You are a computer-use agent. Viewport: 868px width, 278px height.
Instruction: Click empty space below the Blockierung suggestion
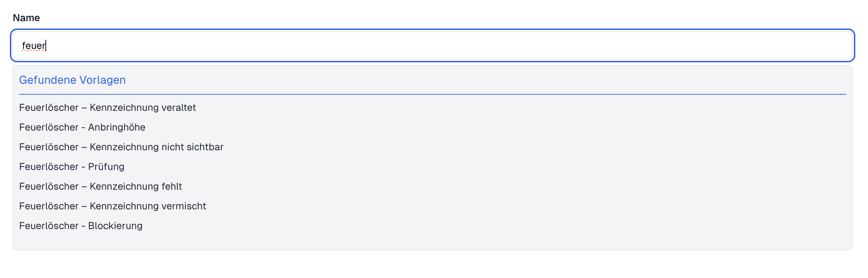[x=433, y=241]
